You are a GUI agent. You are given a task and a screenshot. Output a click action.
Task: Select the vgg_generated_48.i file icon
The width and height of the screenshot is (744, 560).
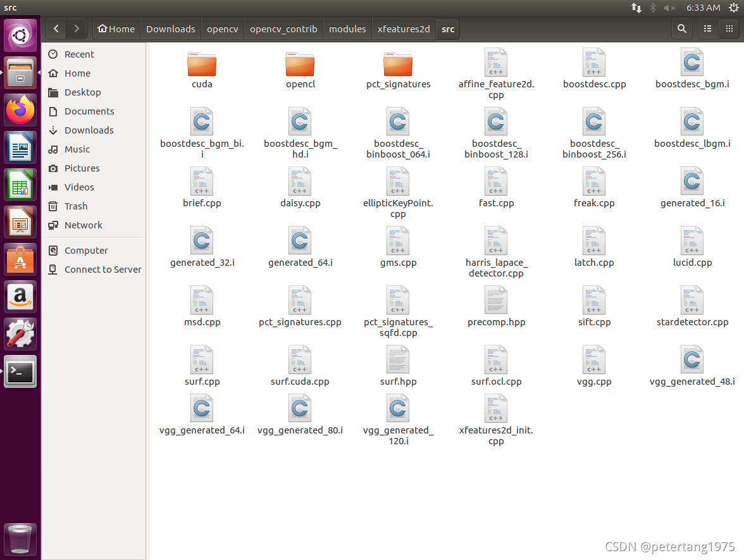(692, 359)
